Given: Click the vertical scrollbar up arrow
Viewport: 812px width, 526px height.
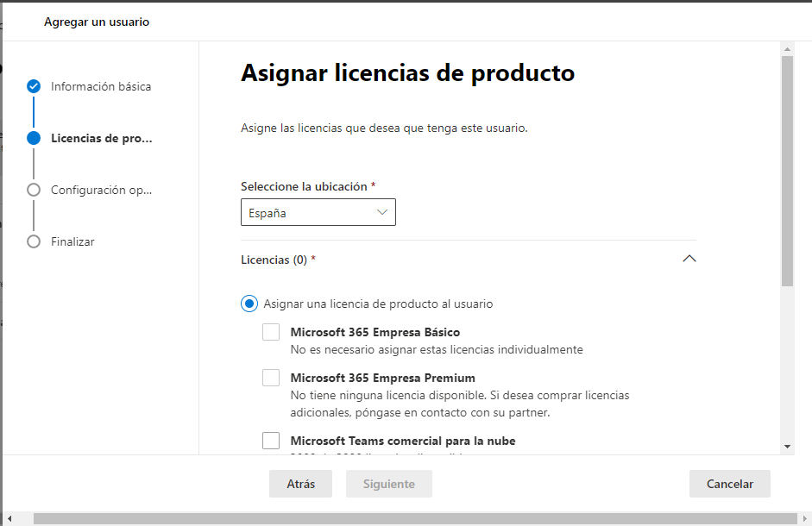Looking at the screenshot, I should pyautogui.click(x=787, y=49).
